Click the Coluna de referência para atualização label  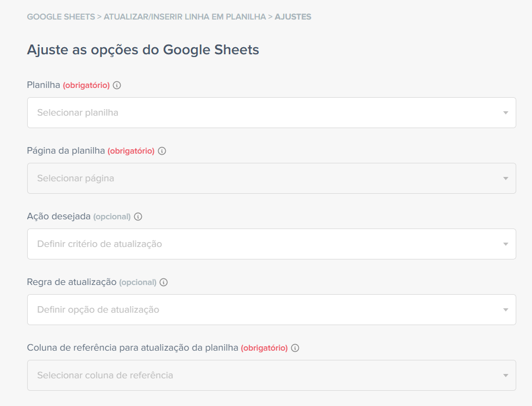(133, 348)
